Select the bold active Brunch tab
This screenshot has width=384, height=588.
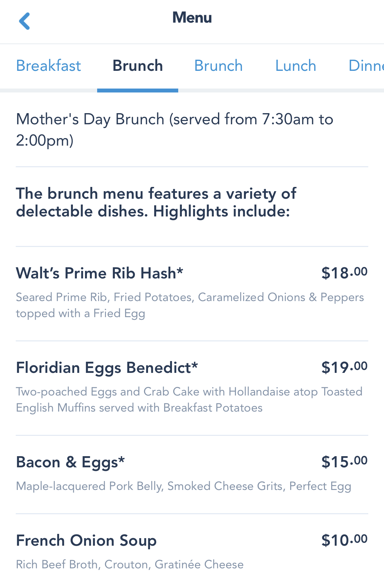138,66
